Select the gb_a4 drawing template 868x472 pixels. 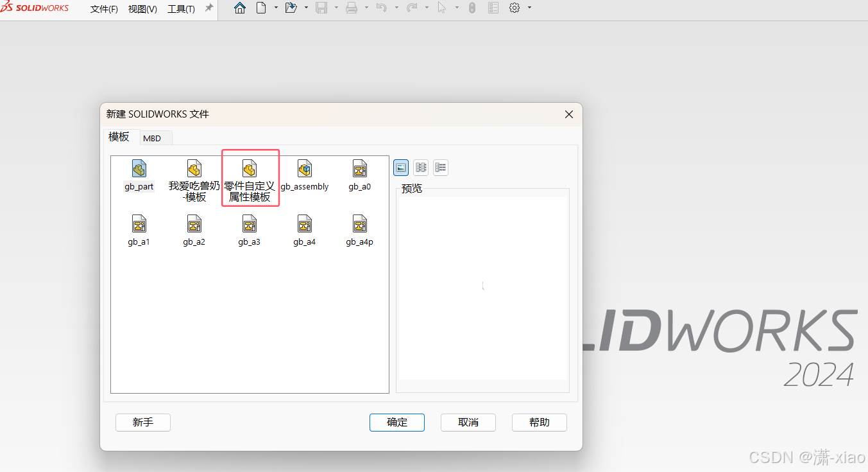click(x=305, y=231)
